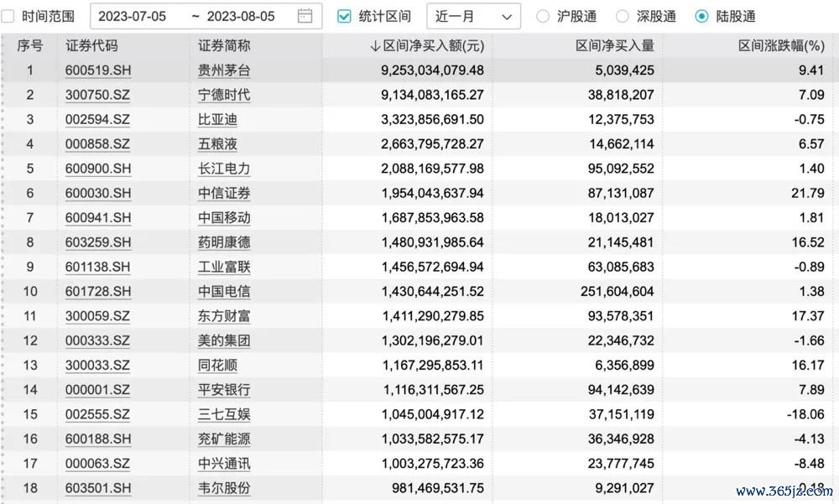
Task: Check the 时间范围 checkbox
Action: tap(8, 16)
